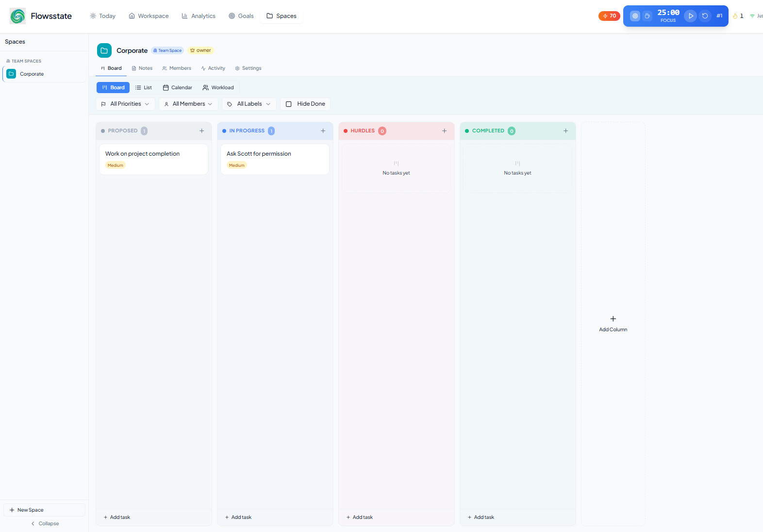Click the orange 70 energy points badge
The width and height of the screenshot is (763, 532).
click(609, 16)
